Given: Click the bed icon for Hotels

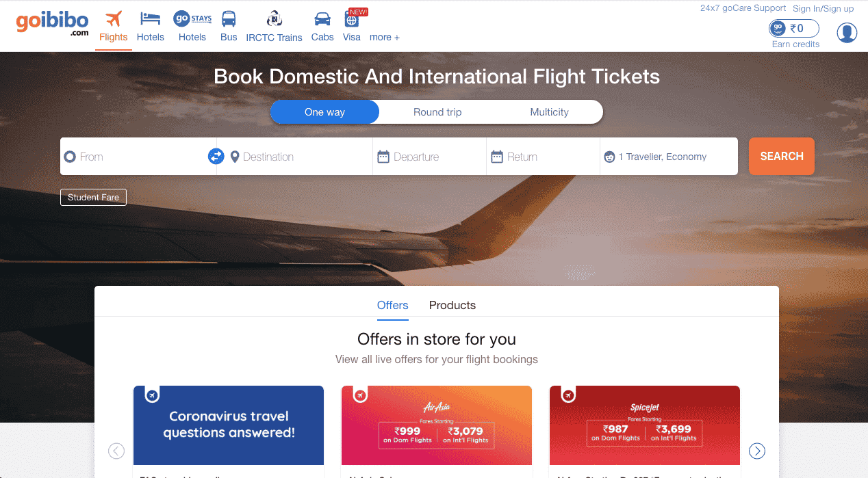Looking at the screenshot, I should coord(150,18).
